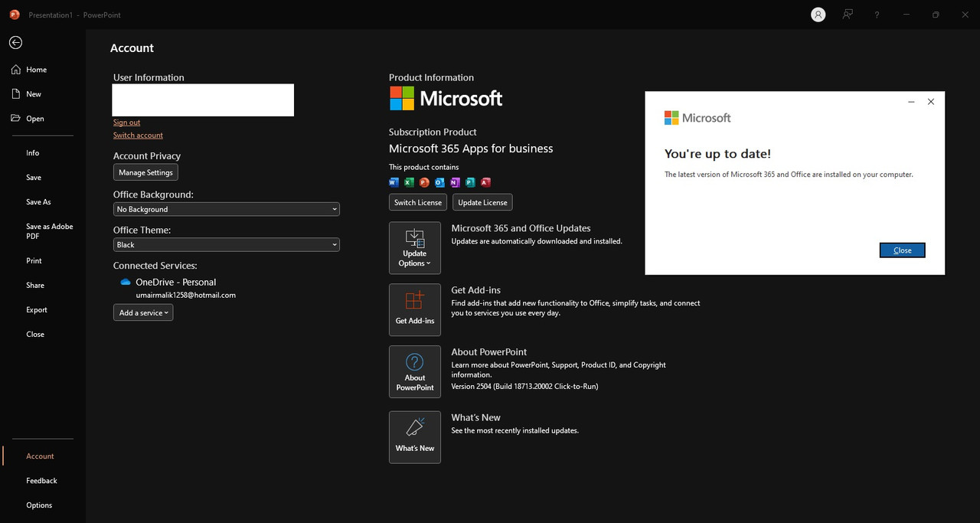Close the update dialog with X

coord(931,102)
